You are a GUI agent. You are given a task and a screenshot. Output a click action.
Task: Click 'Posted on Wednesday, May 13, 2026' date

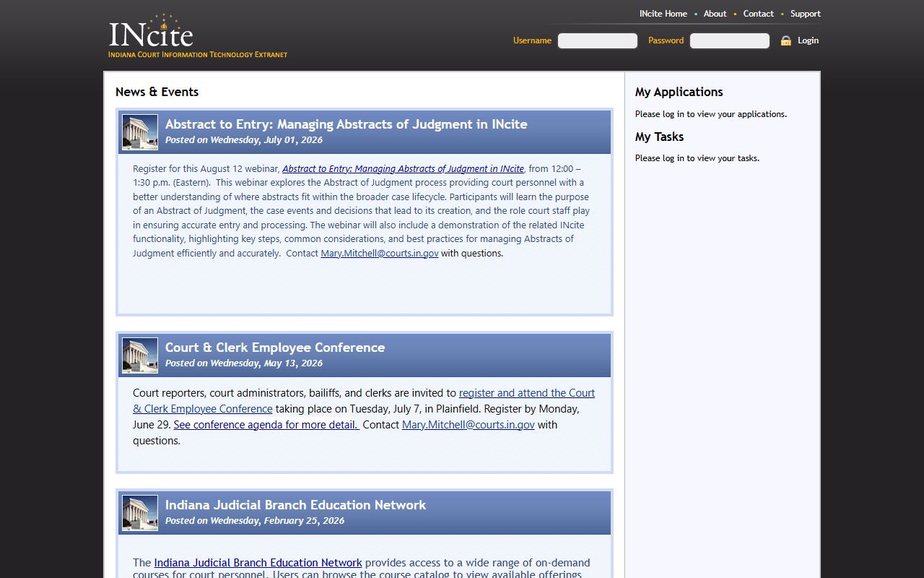[244, 363]
